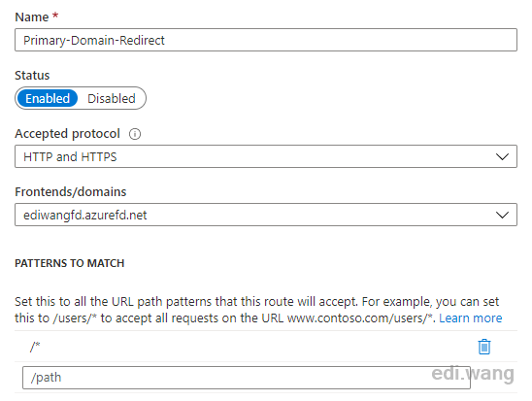Switch status to Disabled
532x401 pixels.
point(112,98)
